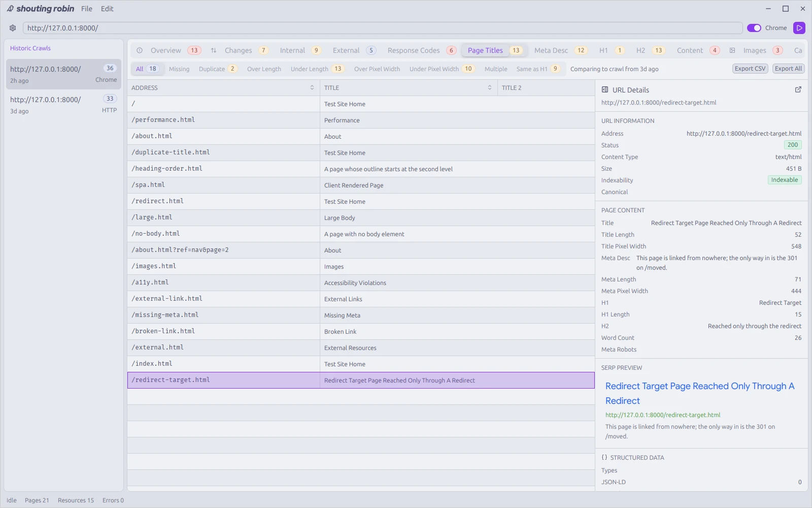
Task: Toggle the Chrome rendering switch
Action: (754, 28)
